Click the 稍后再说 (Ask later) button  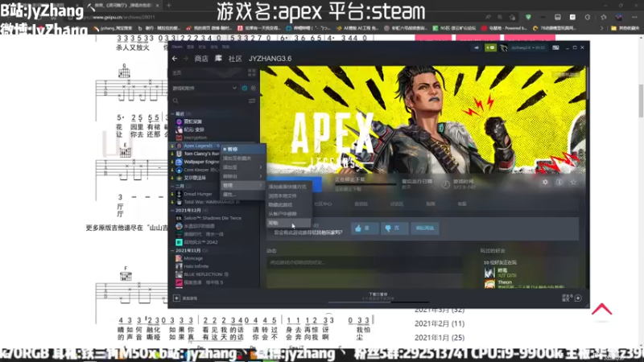425,228
